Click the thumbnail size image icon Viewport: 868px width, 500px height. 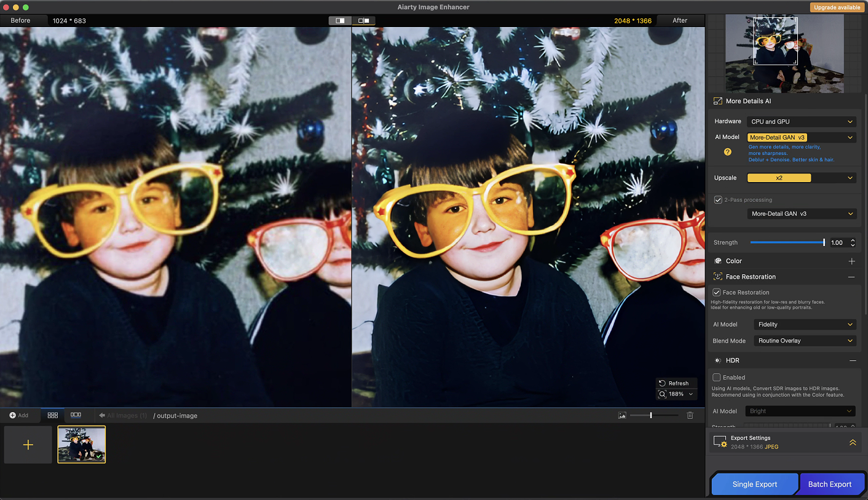coord(622,416)
